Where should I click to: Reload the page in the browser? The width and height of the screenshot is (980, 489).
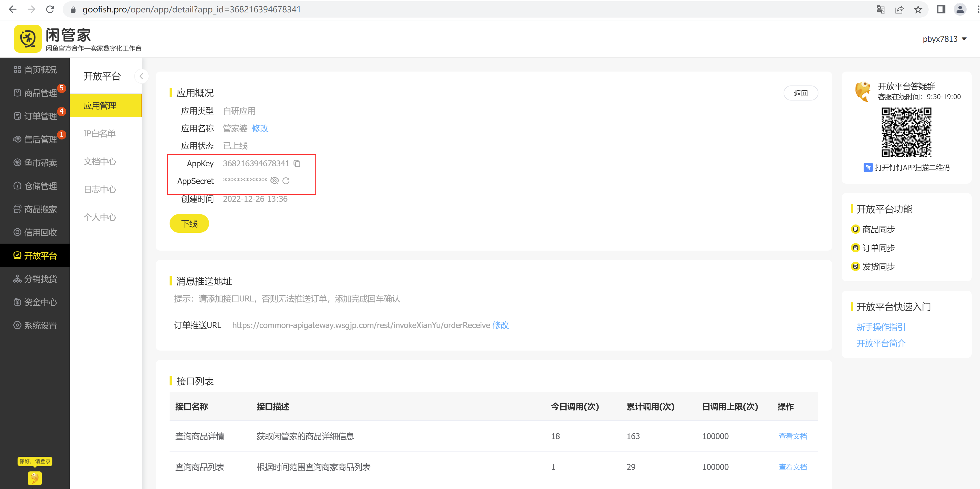[x=50, y=10]
